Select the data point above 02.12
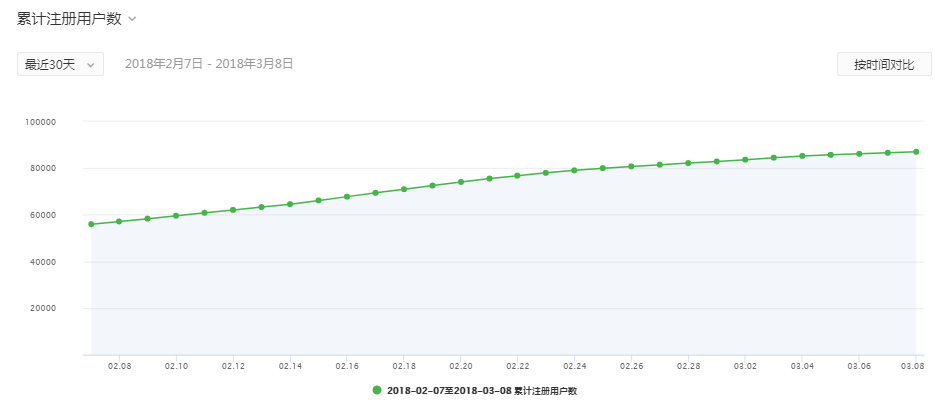 233,210
